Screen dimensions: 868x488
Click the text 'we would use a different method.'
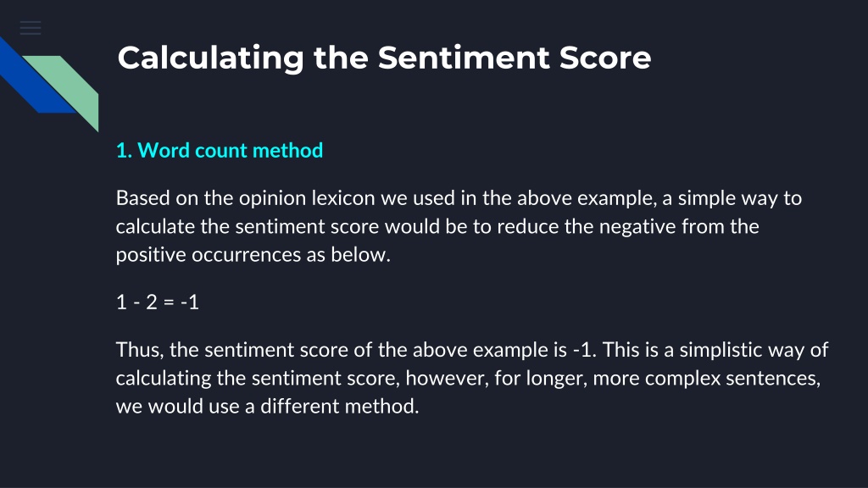(267, 406)
